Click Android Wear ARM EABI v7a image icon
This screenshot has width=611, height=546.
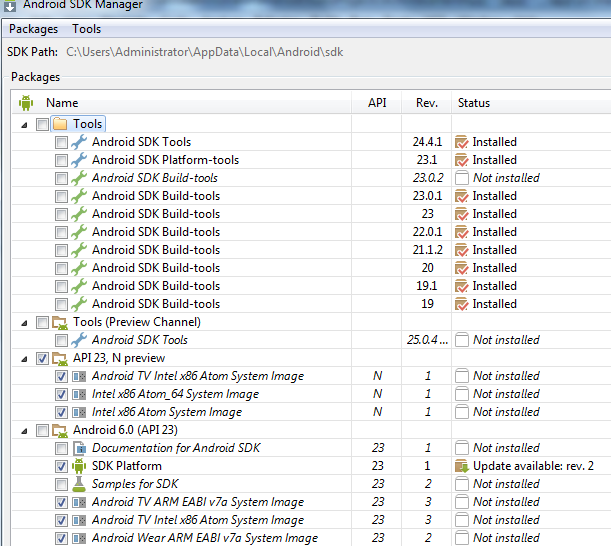79,538
